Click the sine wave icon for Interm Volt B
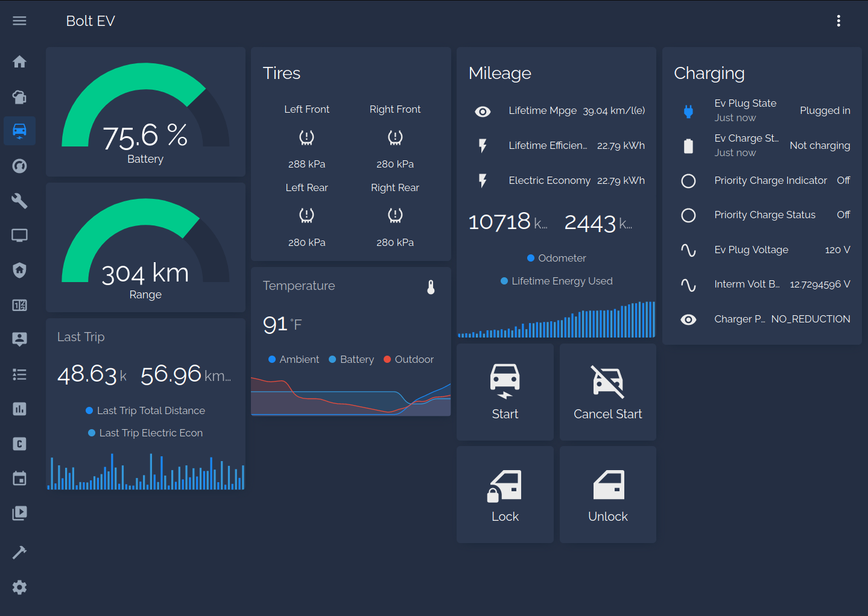868x616 pixels. point(688,284)
